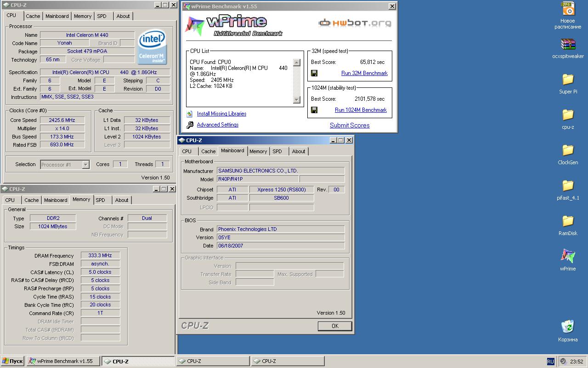This screenshot has width=588, height=368.
Task: Open Cache tab in Mainboard CPU-Z window
Action: [x=208, y=151]
